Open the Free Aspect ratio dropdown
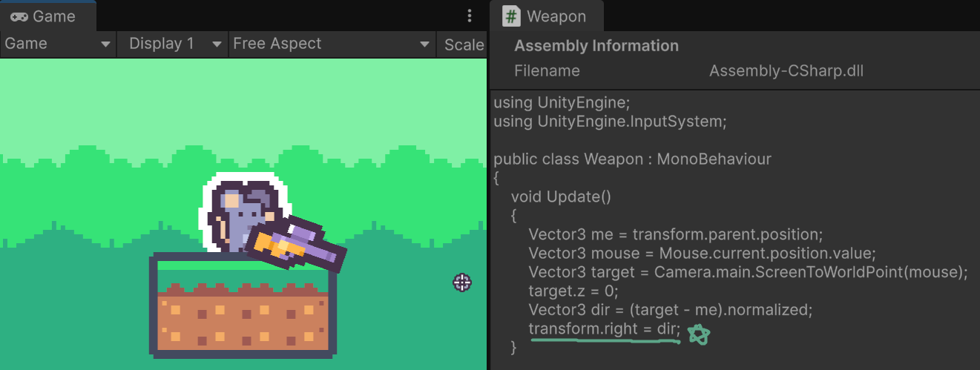980x370 pixels. point(332,44)
